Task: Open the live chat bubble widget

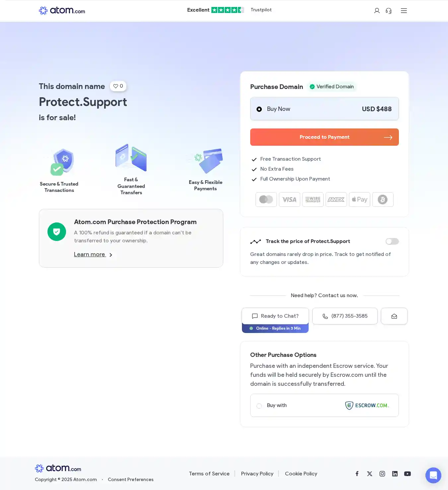Action: 433,475
